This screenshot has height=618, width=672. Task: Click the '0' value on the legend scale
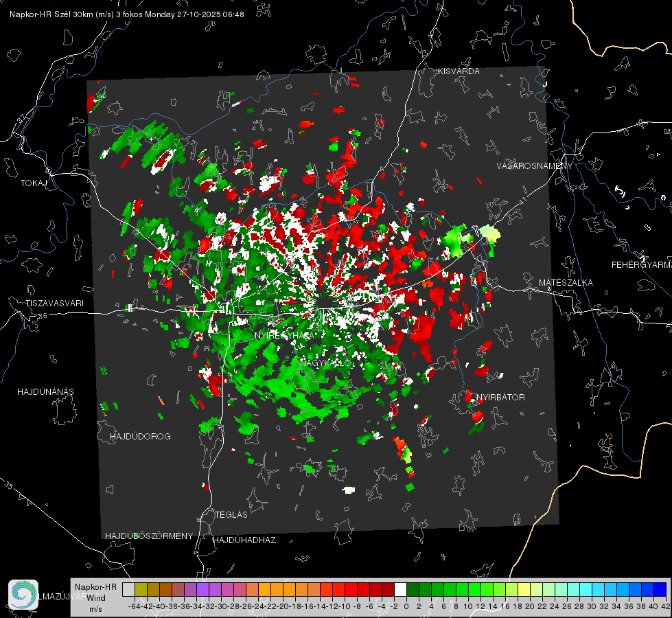click(x=406, y=606)
